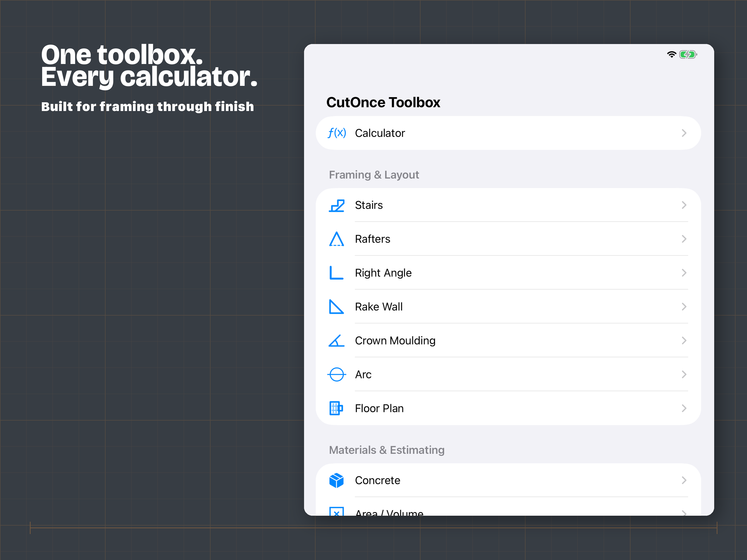Choose the Arc calculator label
Viewport: 747px width, 560px height.
[x=363, y=375]
